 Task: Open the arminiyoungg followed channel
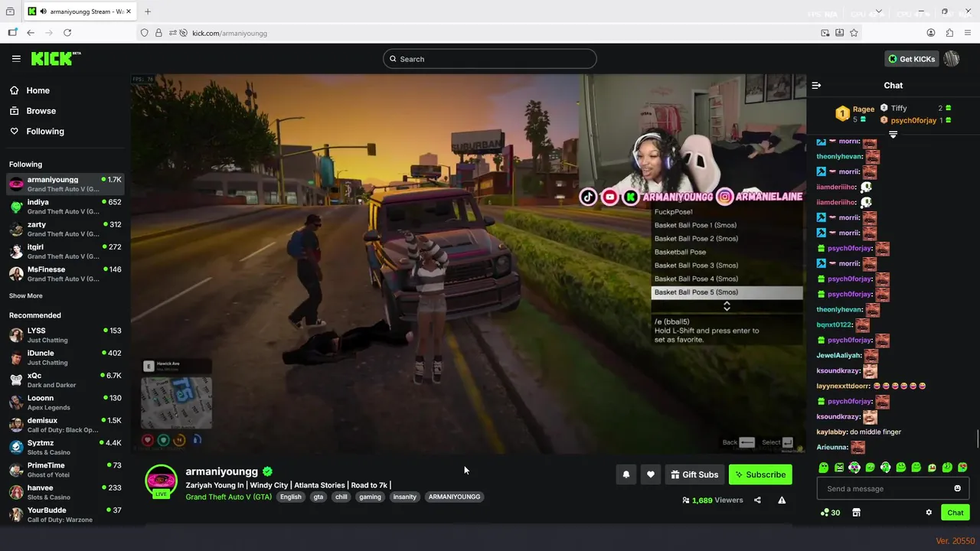[64, 184]
